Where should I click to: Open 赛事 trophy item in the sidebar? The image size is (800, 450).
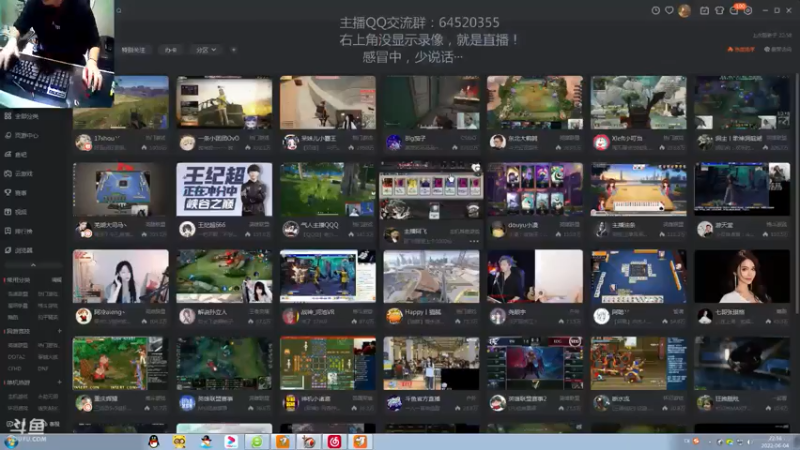click(x=16, y=193)
